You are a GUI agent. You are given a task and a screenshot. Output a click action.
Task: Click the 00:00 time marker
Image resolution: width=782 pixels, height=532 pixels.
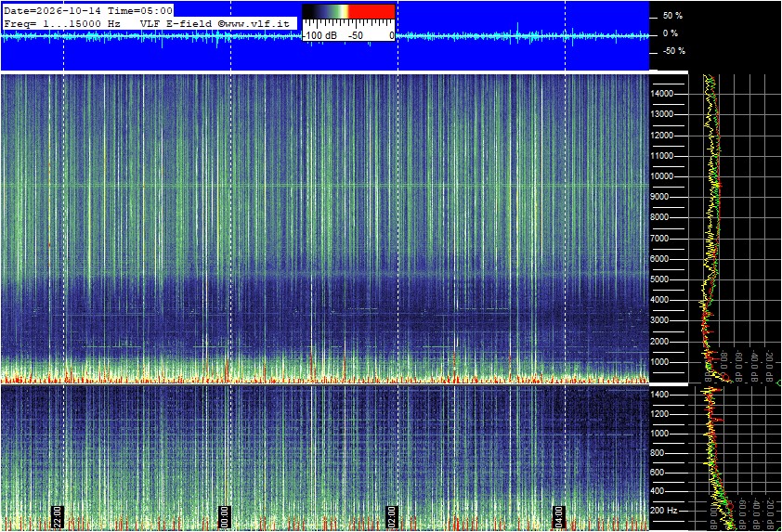point(225,517)
